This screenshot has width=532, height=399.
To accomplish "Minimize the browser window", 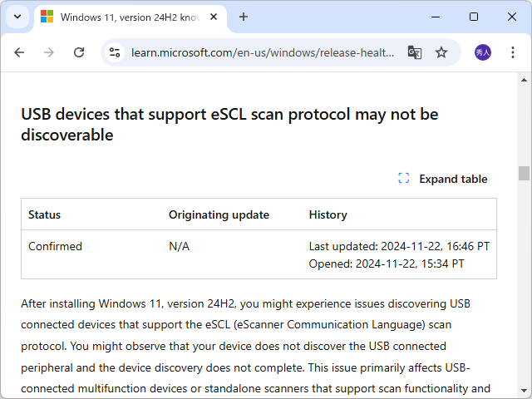I will tap(435, 17).
